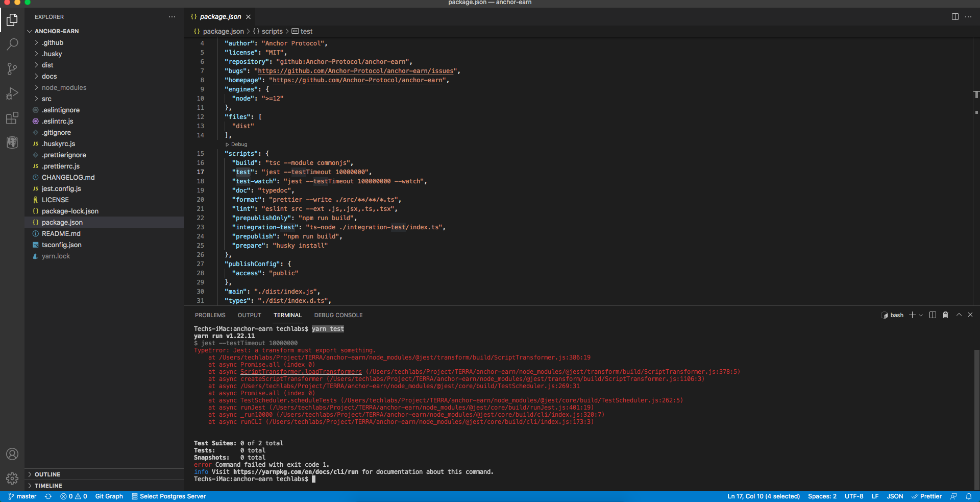Close the terminal panel
The image size is (980, 502).
(970, 315)
